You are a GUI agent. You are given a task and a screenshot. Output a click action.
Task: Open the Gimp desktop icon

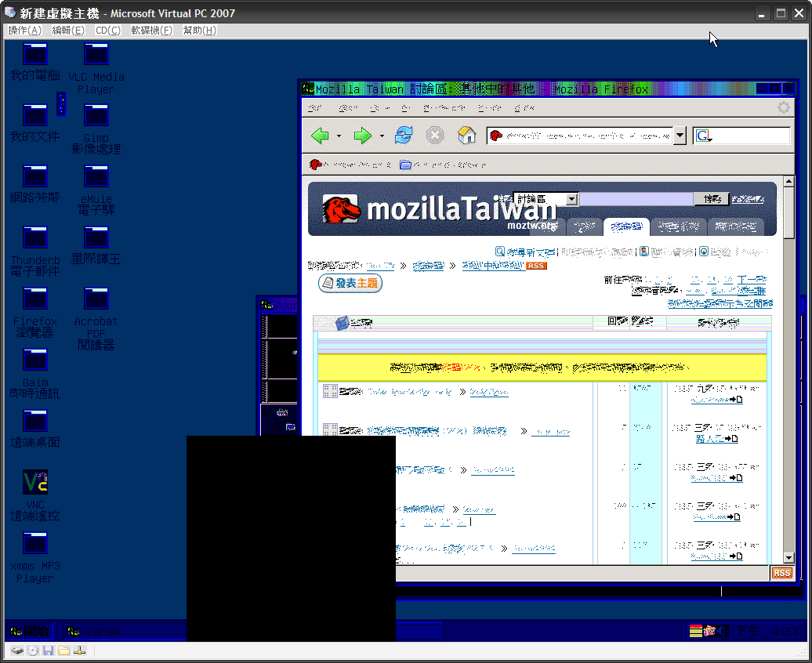click(x=96, y=115)
